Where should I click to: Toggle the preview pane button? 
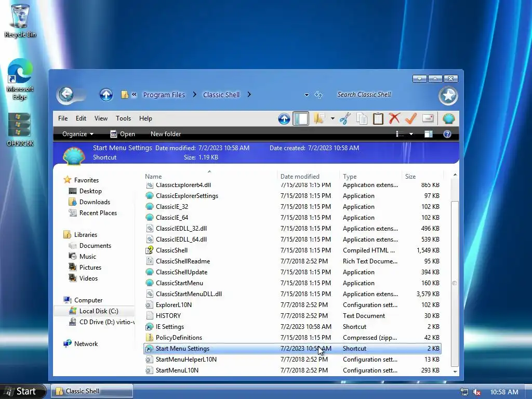pyautogui.click(x=429, y=134)
